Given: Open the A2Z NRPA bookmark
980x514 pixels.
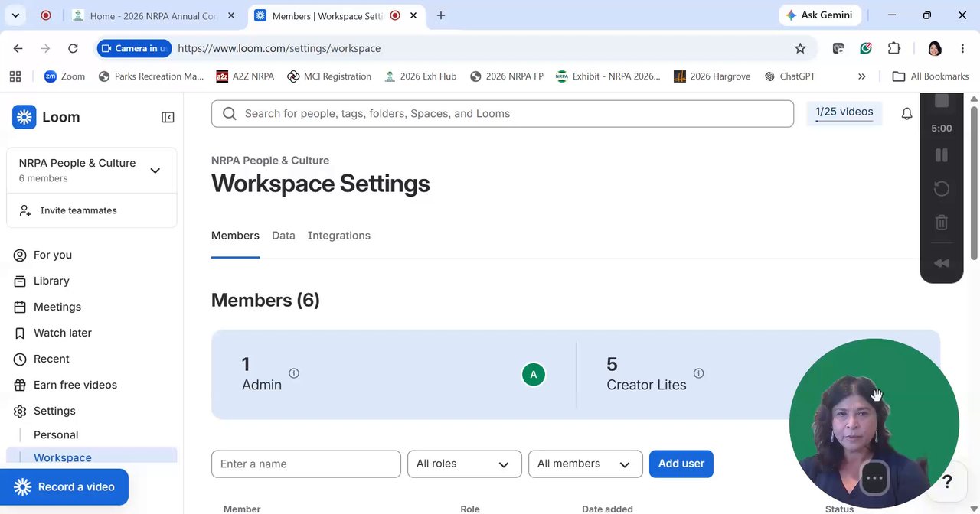Looking at the screenshot, I should pos(245,76).
